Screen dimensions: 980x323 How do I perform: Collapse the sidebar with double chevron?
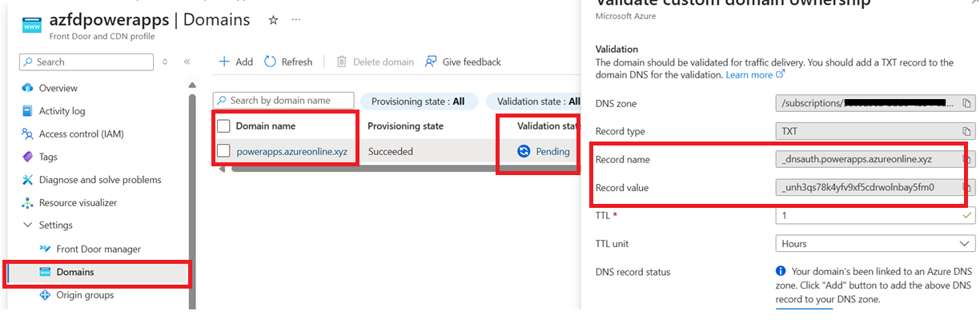[187, 62]
